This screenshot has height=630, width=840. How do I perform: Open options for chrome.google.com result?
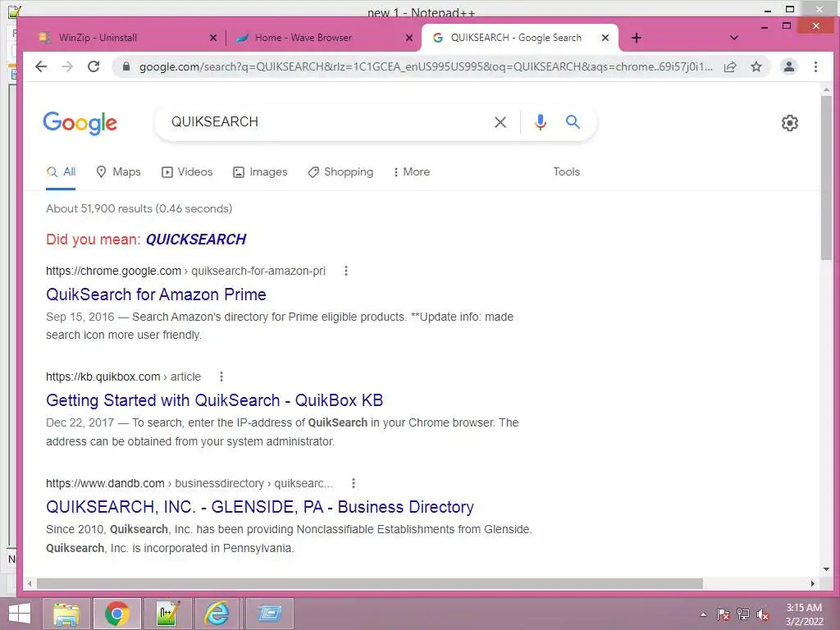346,271
